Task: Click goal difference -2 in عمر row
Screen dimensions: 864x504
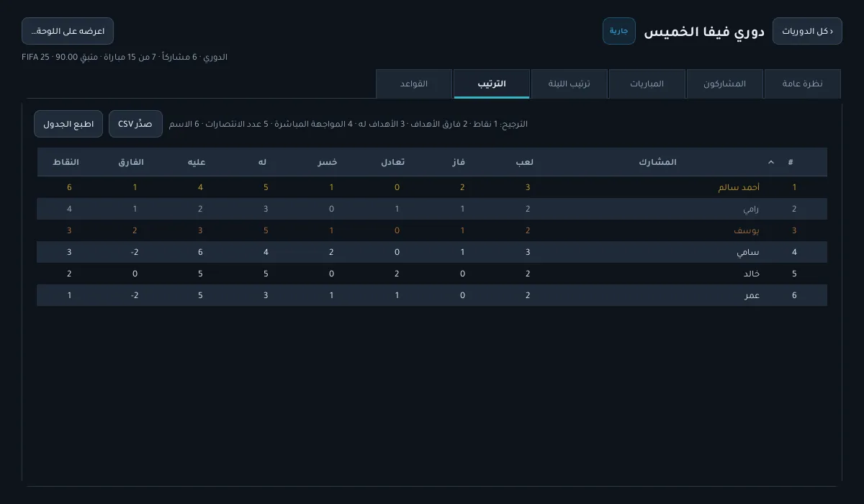Action: 135,295
